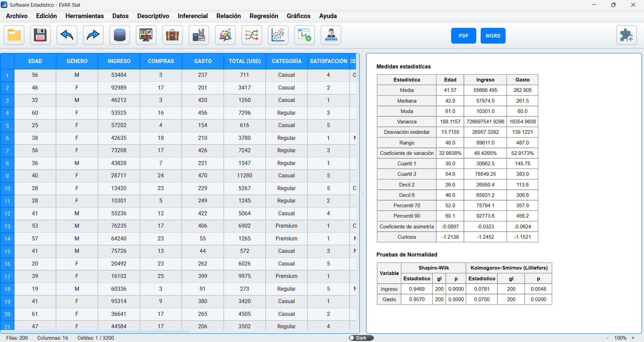
Task: Toggle the Dark mode switch
Action: click(x=361, y=338)
